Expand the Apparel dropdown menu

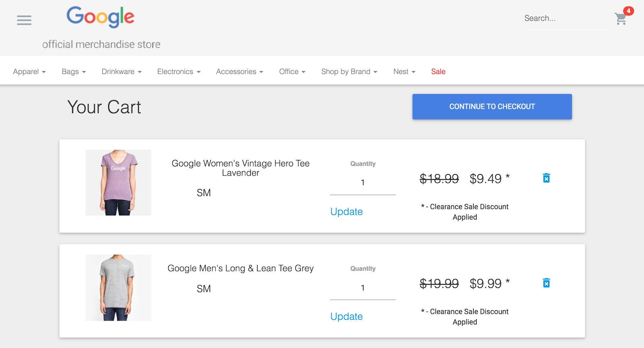(29, 72)
